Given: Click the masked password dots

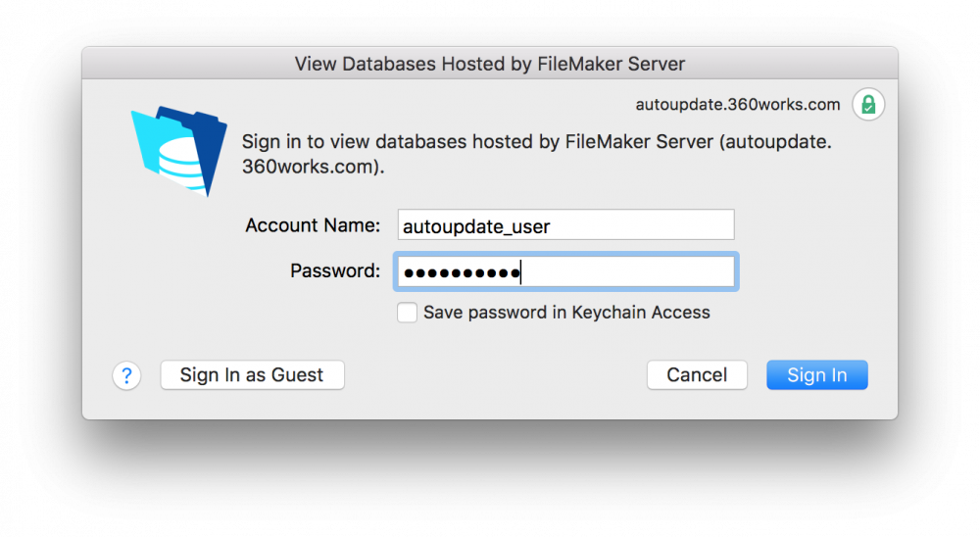Looking at the screenshot, I should [x=461, y=272].
